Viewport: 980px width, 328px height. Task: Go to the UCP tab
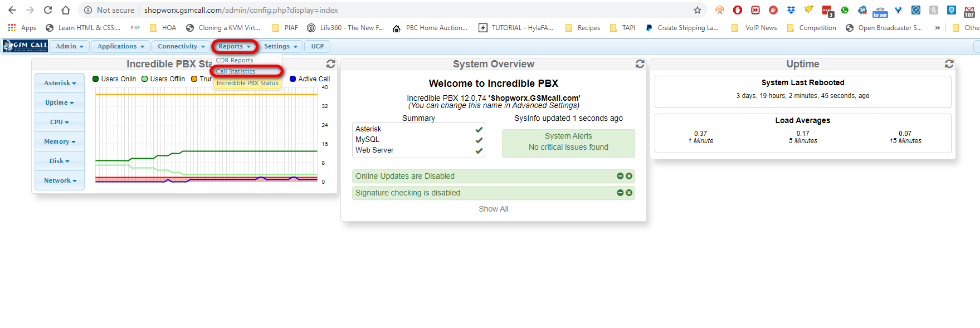318,46
